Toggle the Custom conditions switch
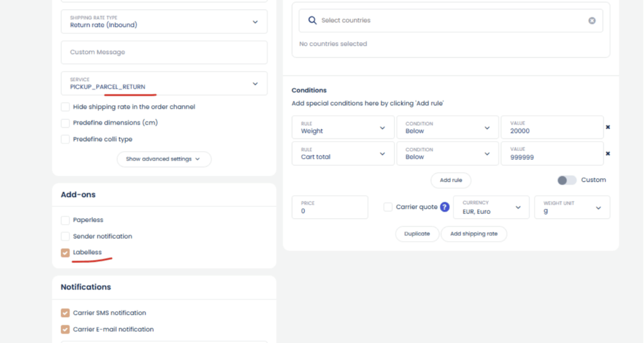The image size is (644, 343). (566, 180)
